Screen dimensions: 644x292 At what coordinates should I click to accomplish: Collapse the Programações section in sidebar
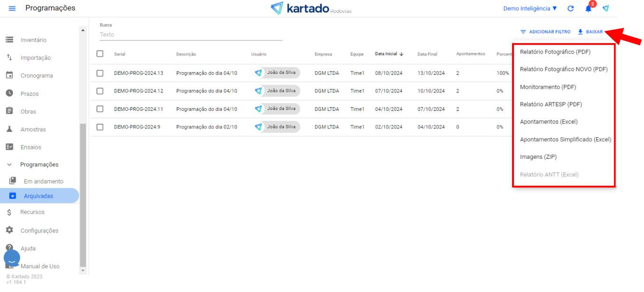[9, 164]
